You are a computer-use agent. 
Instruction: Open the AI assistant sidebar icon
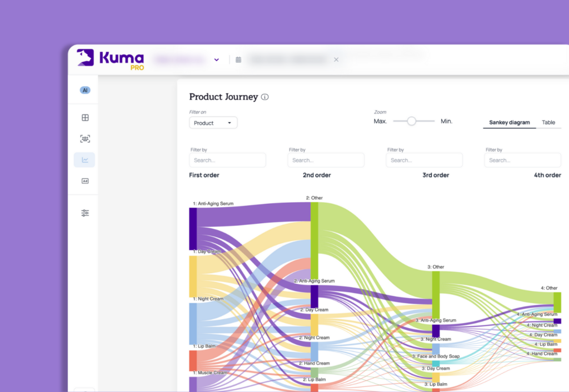coord(85,91)
